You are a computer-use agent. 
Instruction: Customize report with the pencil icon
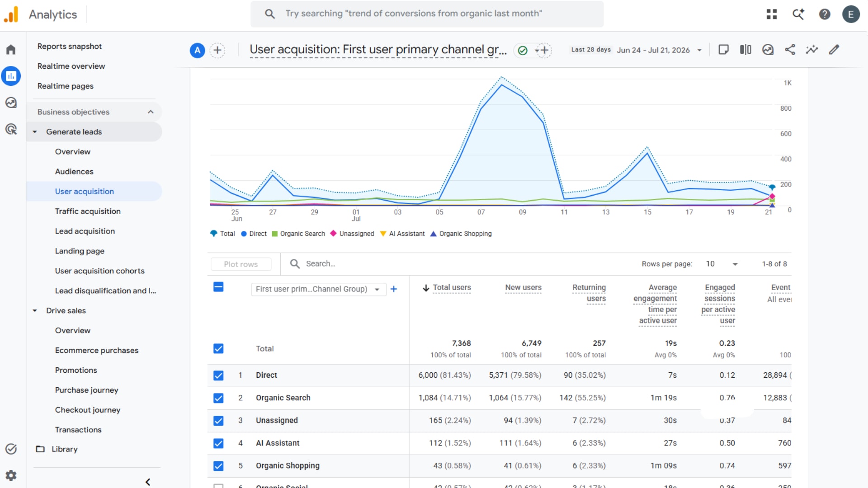click(x=834, y=50)
